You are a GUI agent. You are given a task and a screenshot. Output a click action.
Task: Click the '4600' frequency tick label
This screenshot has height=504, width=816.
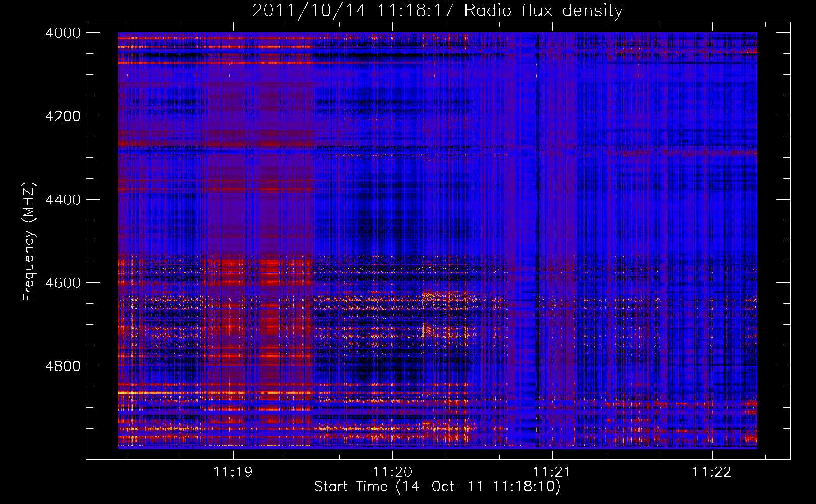click(x=63, y=283)
